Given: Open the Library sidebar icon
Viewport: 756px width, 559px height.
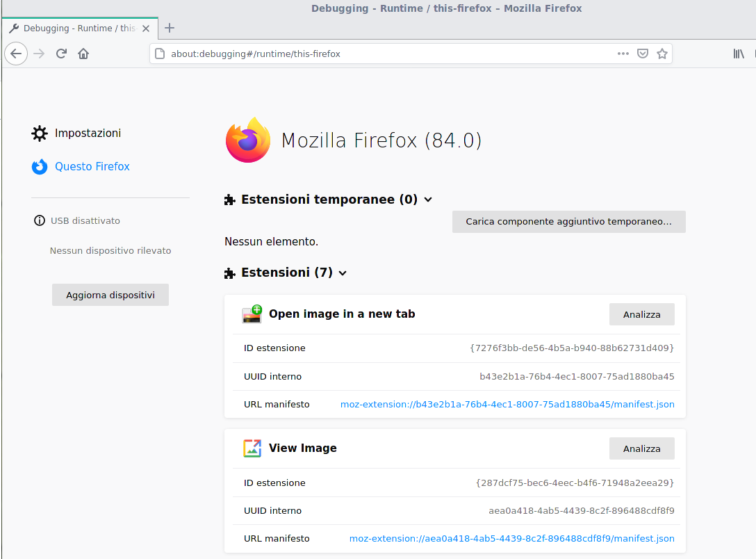Looking at the screenshot, I should [739, 54].
